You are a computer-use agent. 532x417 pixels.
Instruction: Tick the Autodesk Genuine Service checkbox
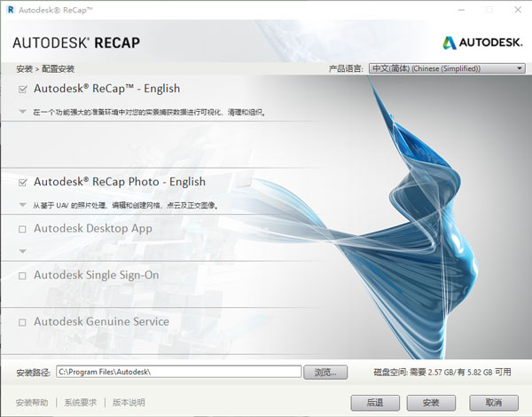coord(22,322)
